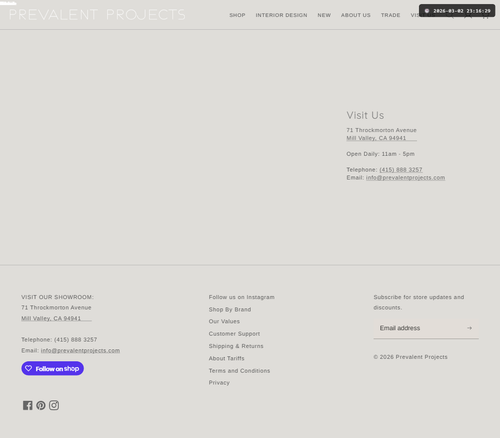The width and height of the screenshot is (500, 438).
Task: Open Shipping & Returns footer link
Action: 236,346
